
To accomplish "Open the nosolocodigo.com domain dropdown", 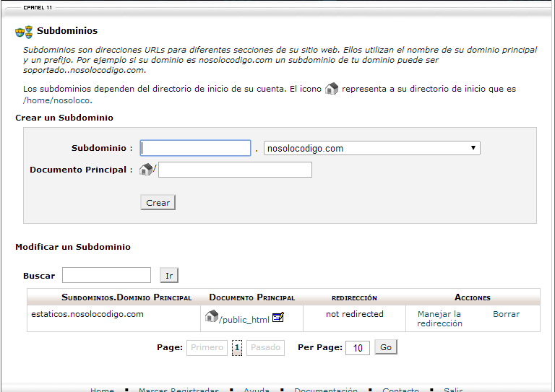I will click(x=371, y=148).
